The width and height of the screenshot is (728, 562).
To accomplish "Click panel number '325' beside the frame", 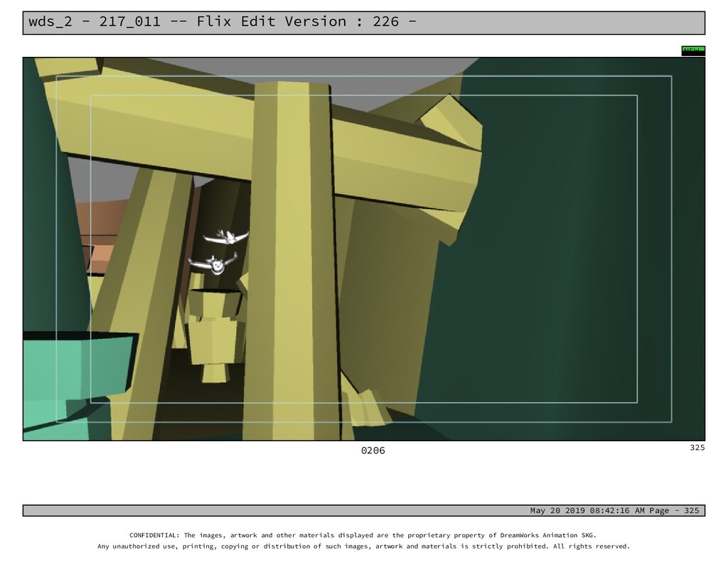I will point(697,448).
